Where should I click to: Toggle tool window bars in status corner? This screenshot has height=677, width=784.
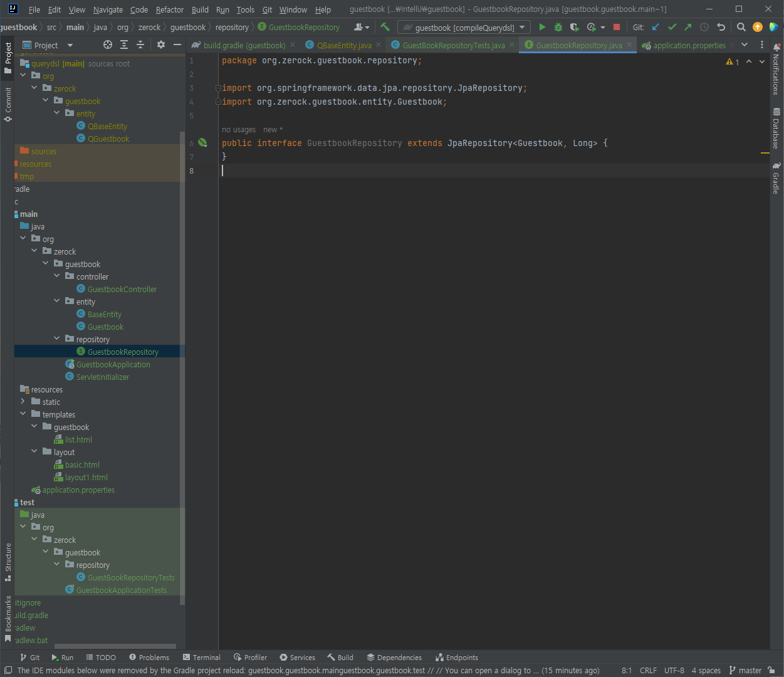click(7, 670)
